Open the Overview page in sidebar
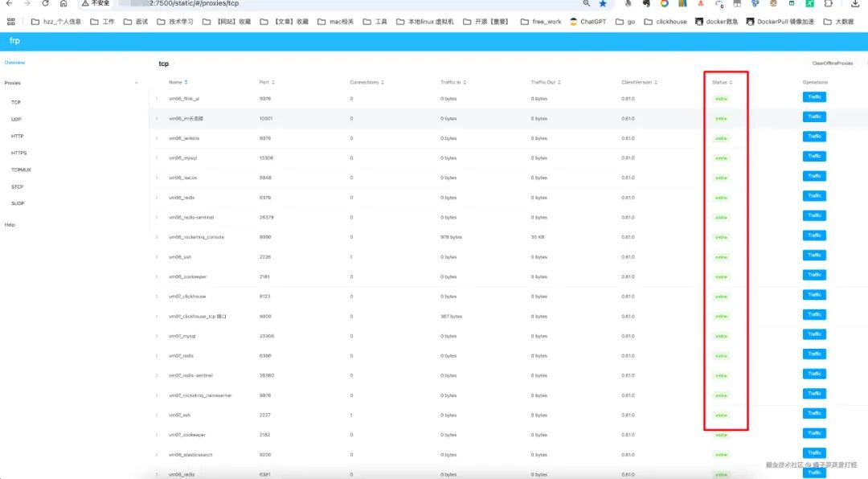The image size is (868, 479). (15, 63)
